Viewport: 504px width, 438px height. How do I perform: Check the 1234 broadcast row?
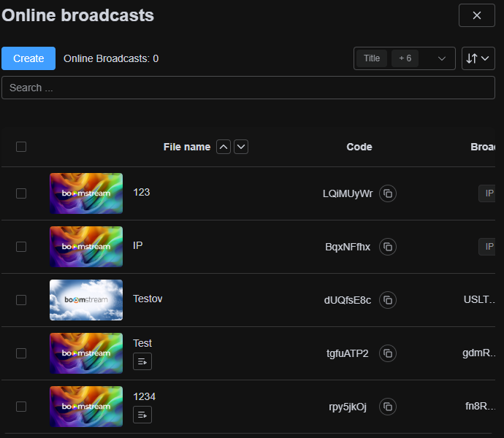pos(21,407)
